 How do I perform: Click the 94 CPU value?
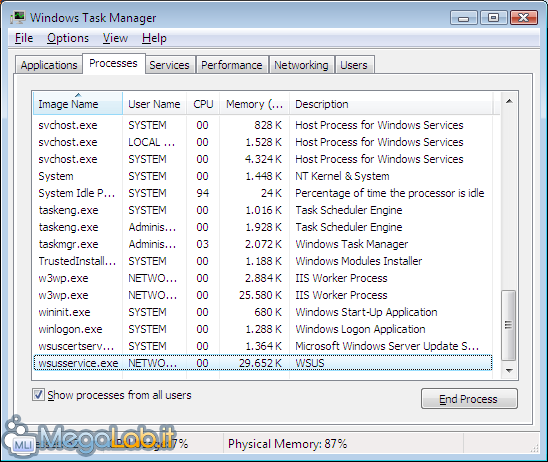tap(202, 193)
